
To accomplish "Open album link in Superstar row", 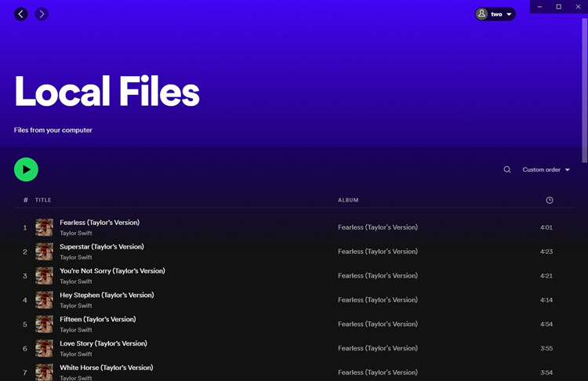I will point(378,252).
